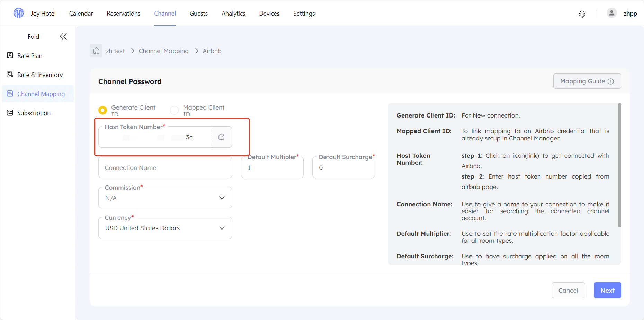The width and height of the screenshot is (644, 320).
Task: Go home via the breadcrumb house icon
Action: 96,51
